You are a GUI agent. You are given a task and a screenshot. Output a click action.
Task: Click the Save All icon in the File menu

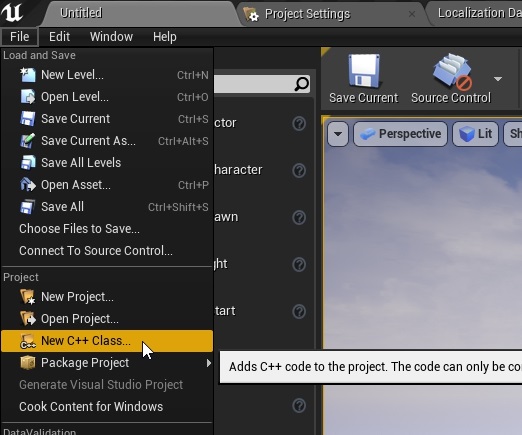pos(28,207)
